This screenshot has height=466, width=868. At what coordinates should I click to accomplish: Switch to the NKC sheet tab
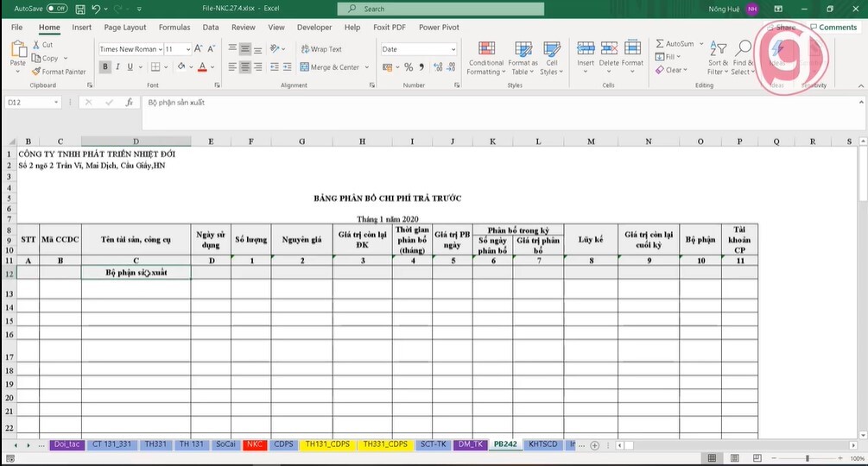[x=255, y=444]
